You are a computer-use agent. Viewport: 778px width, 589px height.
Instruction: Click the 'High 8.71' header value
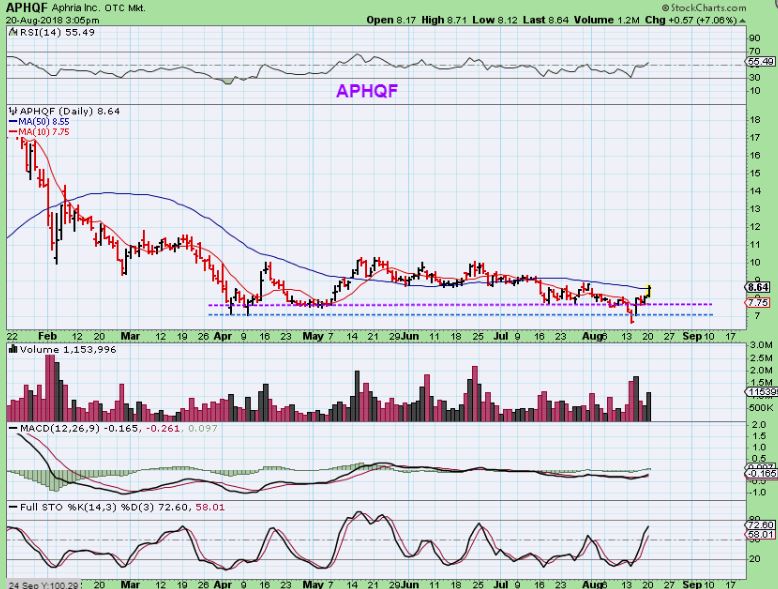445,20
